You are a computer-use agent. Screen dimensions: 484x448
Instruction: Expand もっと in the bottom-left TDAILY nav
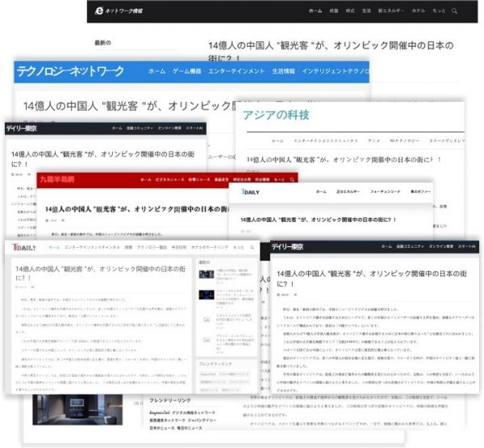tap(238, 247)
